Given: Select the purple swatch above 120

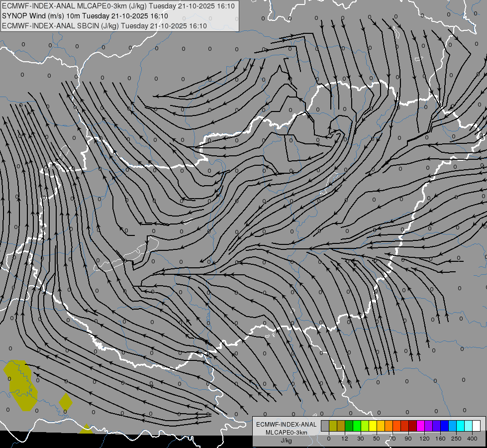Looking at the screenshot, I should (429, 426).
